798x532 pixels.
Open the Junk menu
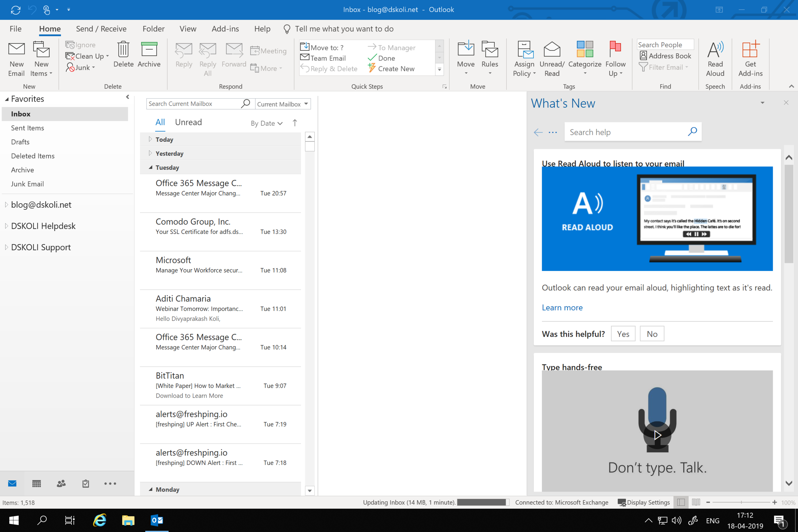click(81, 68)
